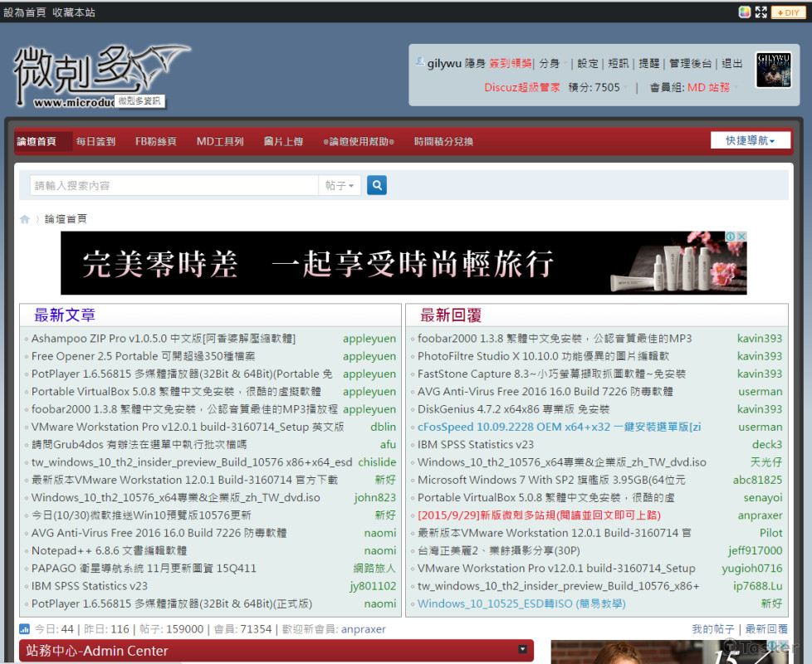Open the 圖片上傳 nav item
This screenshot has height=664, width=812.
click(283, 142)
